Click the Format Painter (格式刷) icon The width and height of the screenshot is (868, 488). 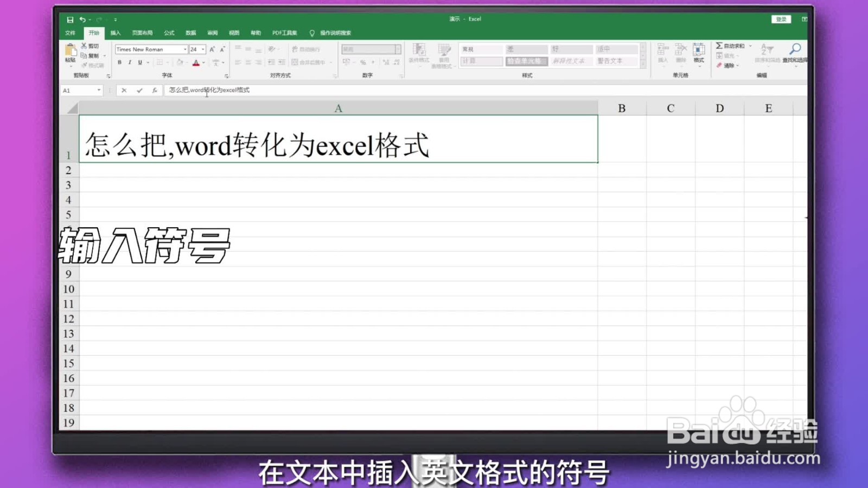(84, 65)
